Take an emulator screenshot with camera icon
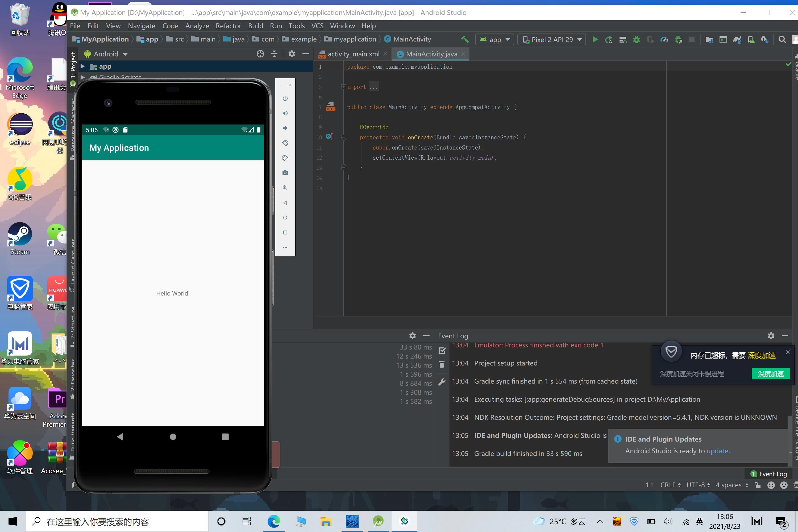Screen dimensions: 798x532 click(285, 173)
